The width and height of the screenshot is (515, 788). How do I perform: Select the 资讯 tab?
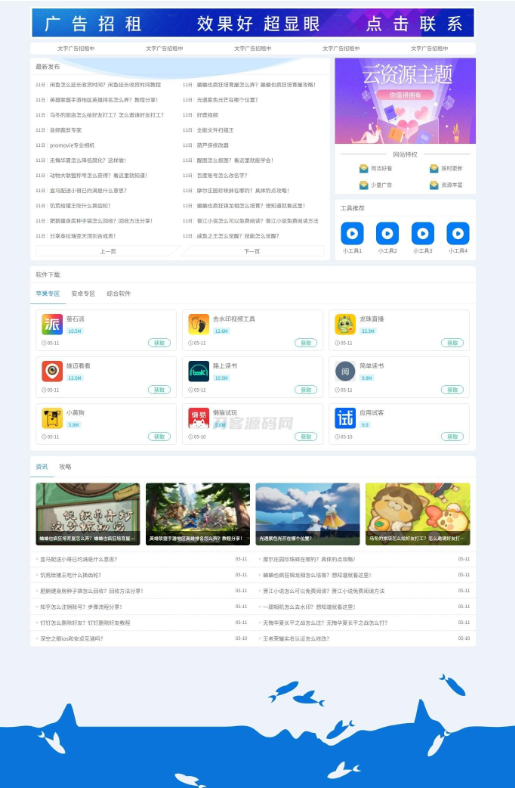[42, 467]
